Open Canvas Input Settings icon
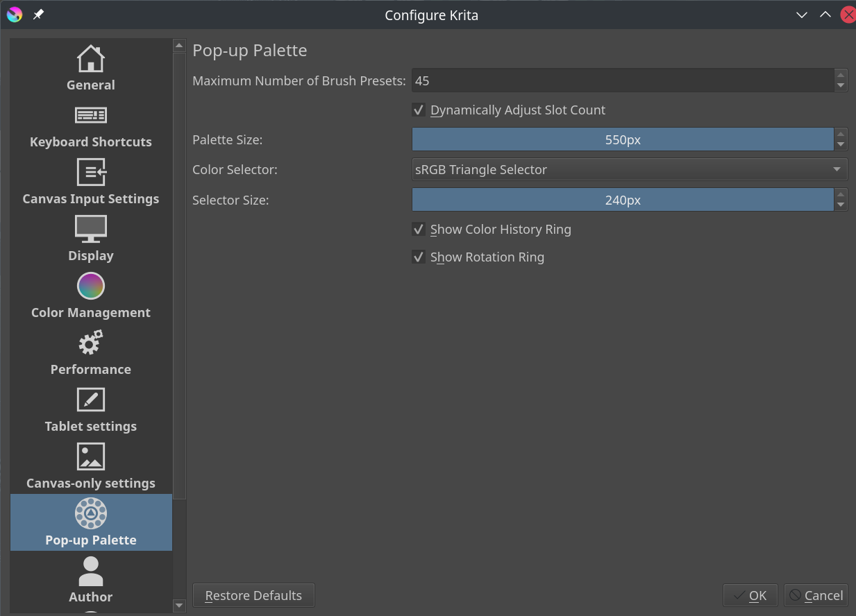This screenshot has width=856, height=616. click(x=91, y=172)
